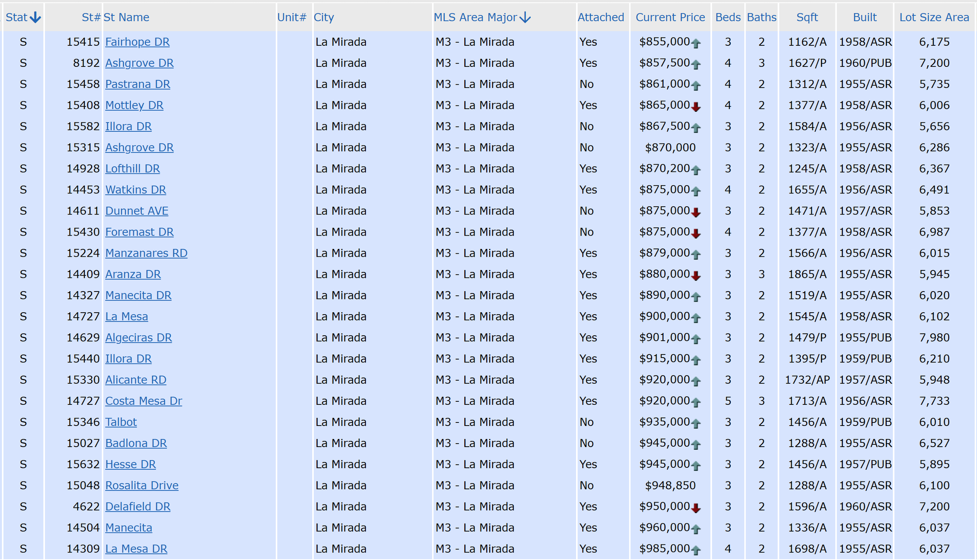The height and width of the screenshot is (560, 977).
Task: Click the MLS Area Major sort arrow
Action: click(526, 17)
